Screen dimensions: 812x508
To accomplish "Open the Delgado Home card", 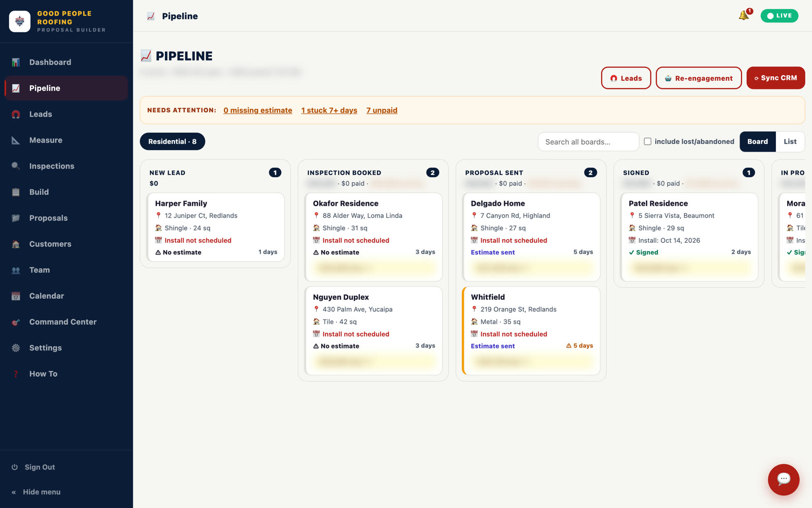I will (531, 237).
